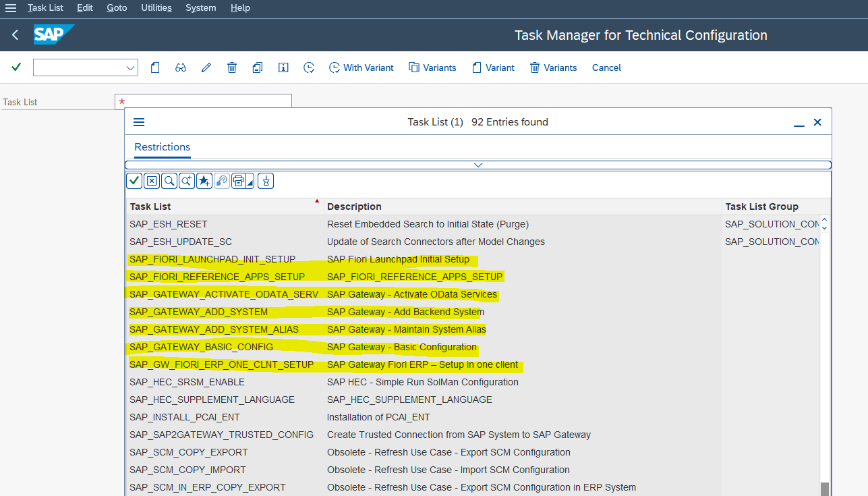
Task: Select SAP_GW_FIORI_ERP_ONE_CLNT_SETUP entry
Action: pos(221,364)
